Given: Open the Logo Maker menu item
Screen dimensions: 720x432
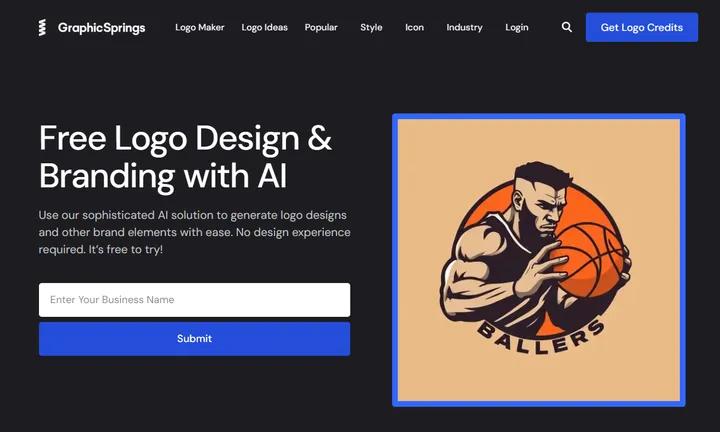Looking at the screenshot, I should [200, 28].
